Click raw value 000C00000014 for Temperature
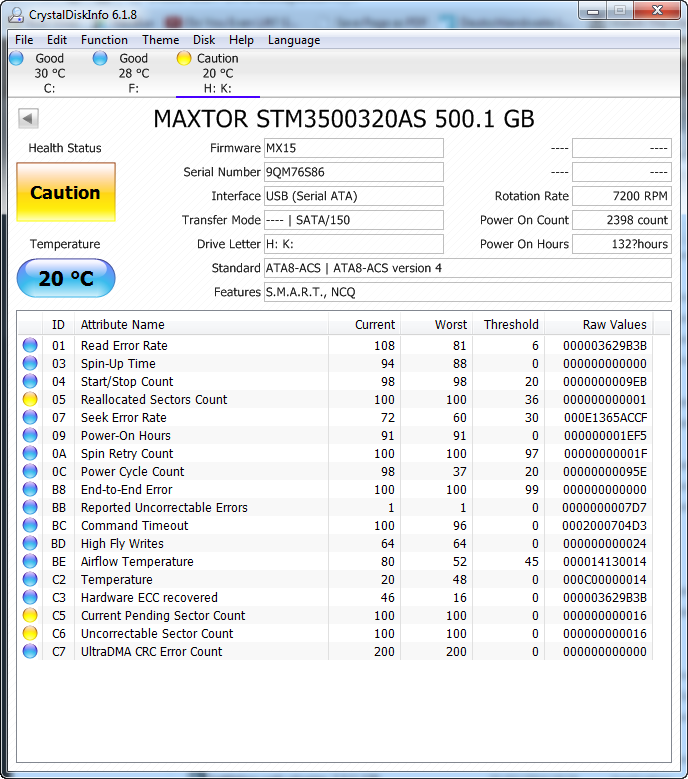This screenshot has height=779, width=688. tap(605, 579)
